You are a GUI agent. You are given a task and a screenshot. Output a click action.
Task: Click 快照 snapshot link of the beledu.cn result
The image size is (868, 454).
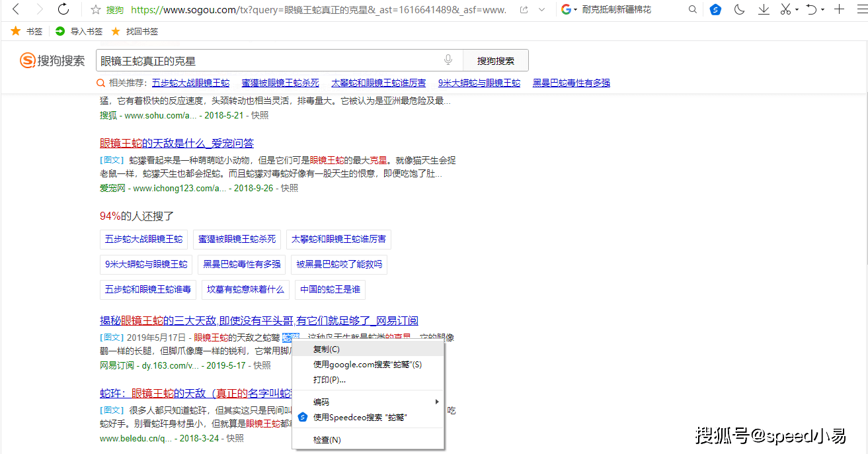coord(235,438)
